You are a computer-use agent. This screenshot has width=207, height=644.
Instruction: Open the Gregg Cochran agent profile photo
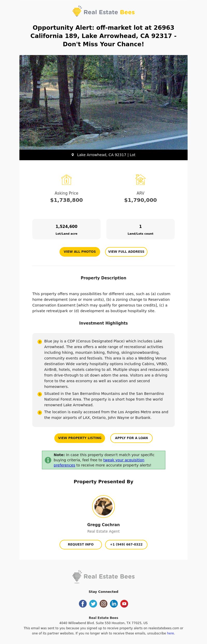[x=103, y=507]
